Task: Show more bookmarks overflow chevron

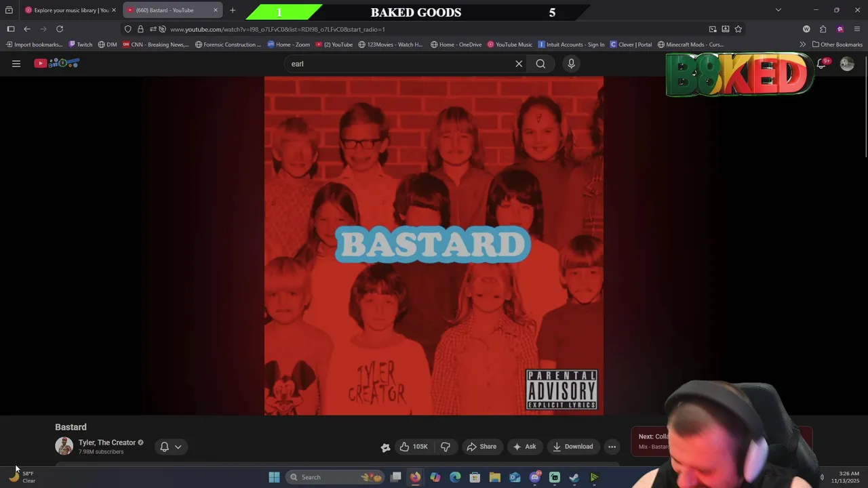Action: (x=803, y=45)
